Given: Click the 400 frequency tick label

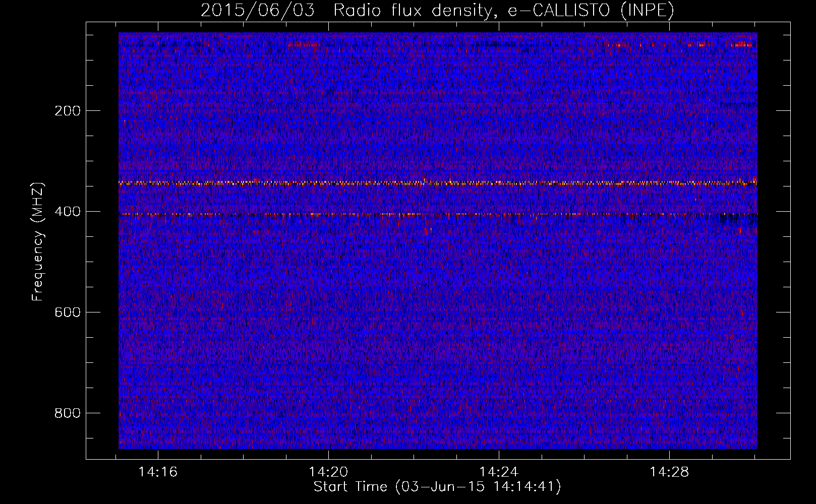Looking at the screenshot, I should [x=68, y=212].
